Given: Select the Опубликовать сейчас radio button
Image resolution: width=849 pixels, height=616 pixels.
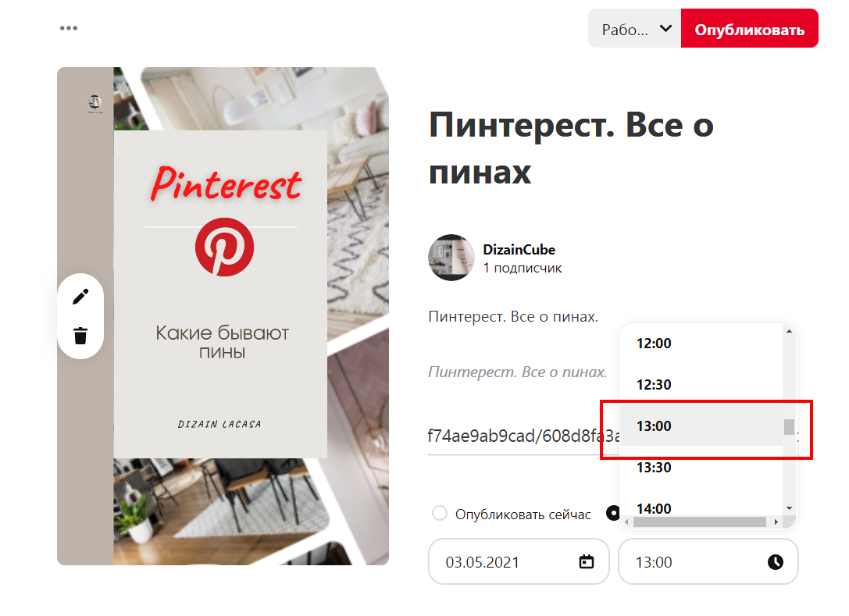Looking at the screenshot, I should coord(440,513).
